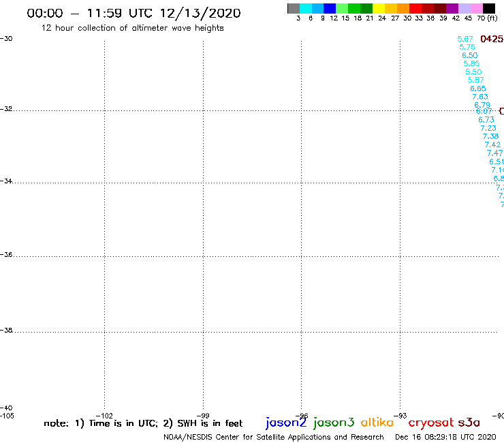This screenshot has width=504, height=443.
Task: Click the dark red 's3a' satellite label
Action: (469, 423)
